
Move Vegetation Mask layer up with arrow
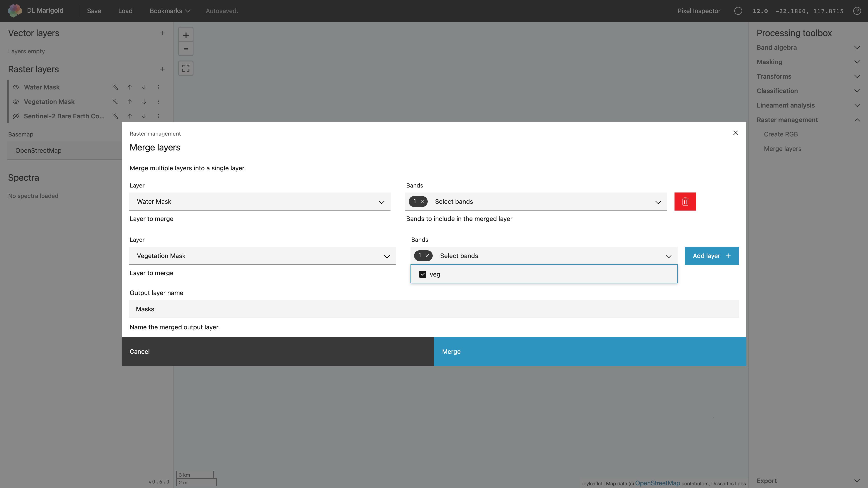click(x=130, y=102)
